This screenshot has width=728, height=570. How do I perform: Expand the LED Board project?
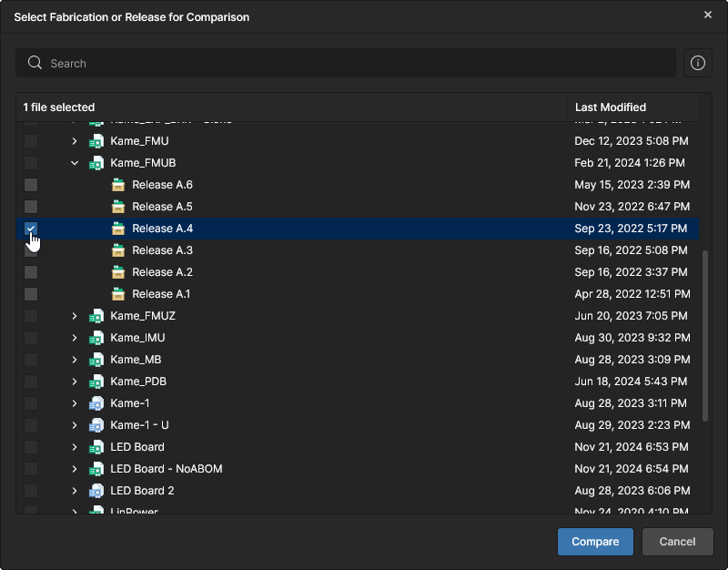[75, 447]
